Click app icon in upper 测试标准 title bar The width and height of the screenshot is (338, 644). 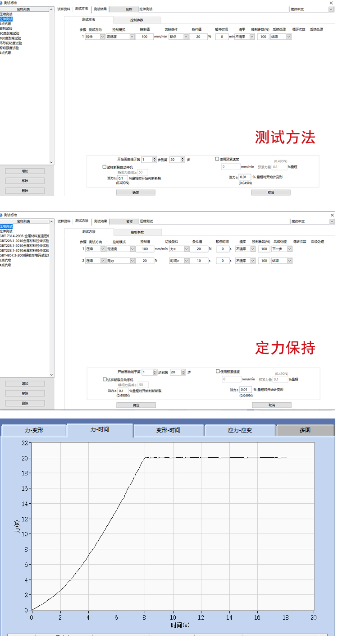(x=2, y=3)
